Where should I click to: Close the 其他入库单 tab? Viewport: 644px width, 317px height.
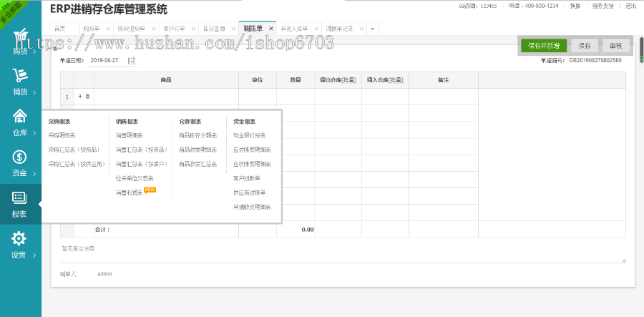(x=316, y=29)
